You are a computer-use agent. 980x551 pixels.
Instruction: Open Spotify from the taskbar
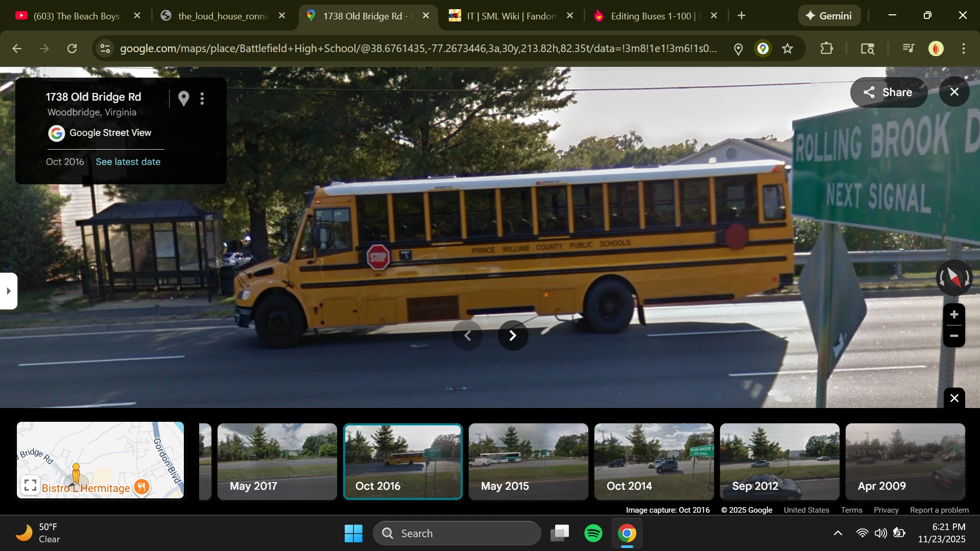coord(593,534)
